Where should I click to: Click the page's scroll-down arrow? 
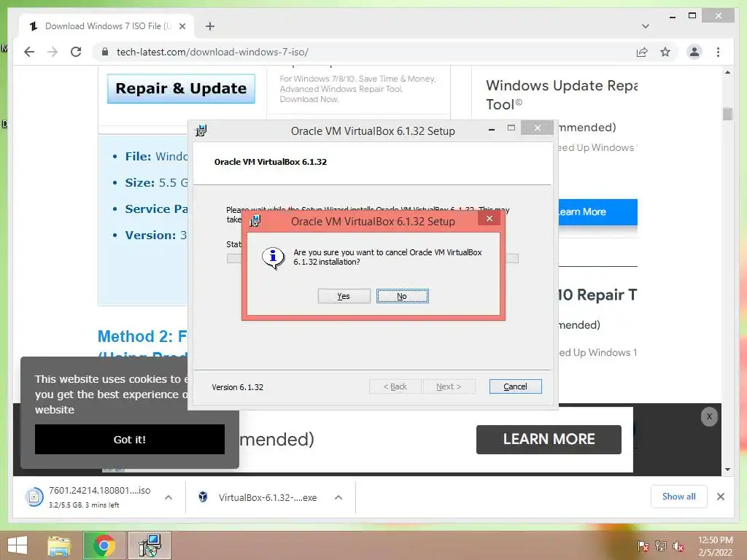[x=727, y=470]
